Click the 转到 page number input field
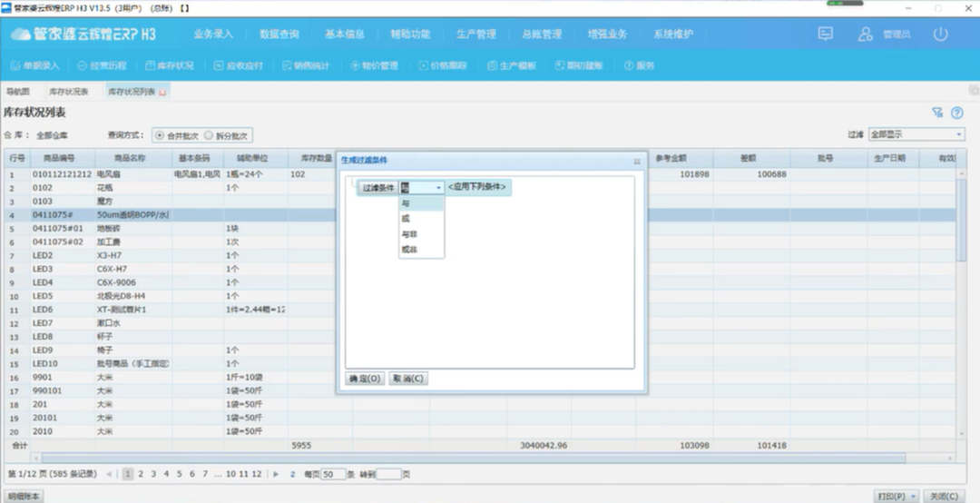 click(x=388, y=474)
